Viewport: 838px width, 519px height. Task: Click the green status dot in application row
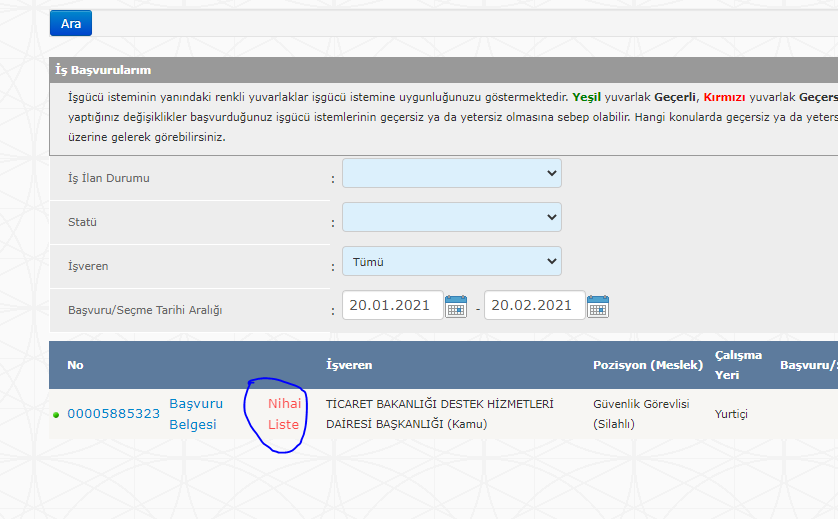coord(56,414)
